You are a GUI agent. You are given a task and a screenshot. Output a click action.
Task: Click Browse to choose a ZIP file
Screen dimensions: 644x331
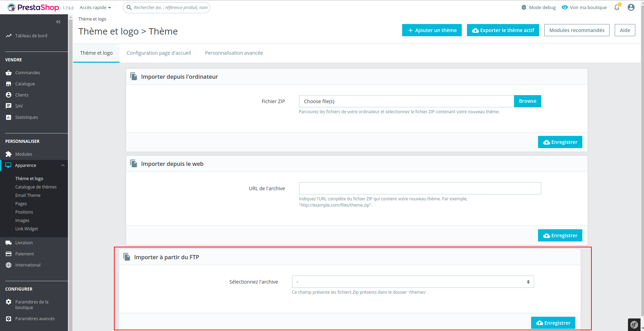(527, 101)
